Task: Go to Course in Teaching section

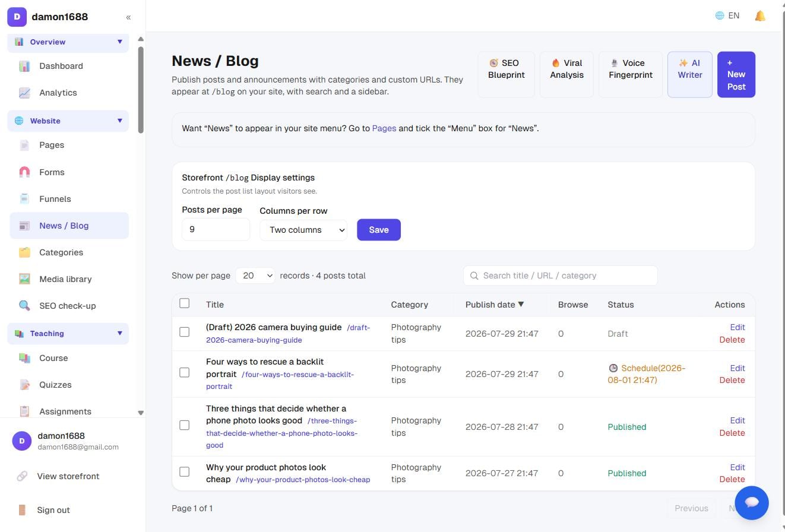Action: tap(69, 358)
